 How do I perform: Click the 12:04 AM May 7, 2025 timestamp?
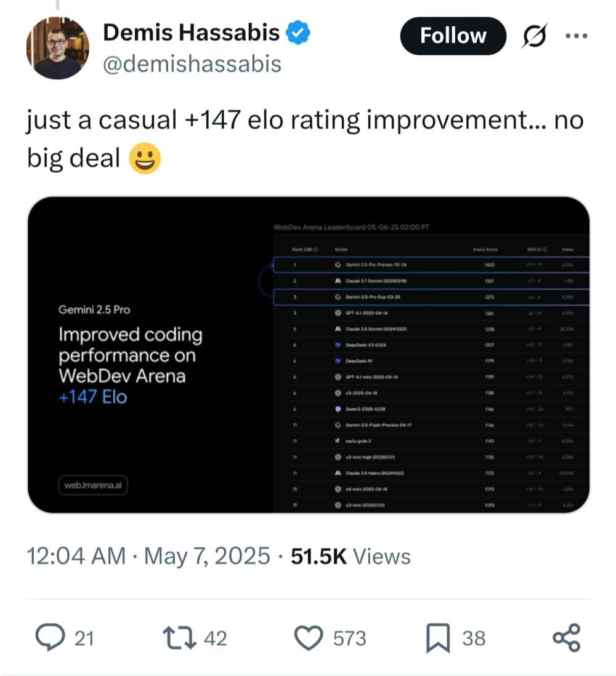coord(148,557)
